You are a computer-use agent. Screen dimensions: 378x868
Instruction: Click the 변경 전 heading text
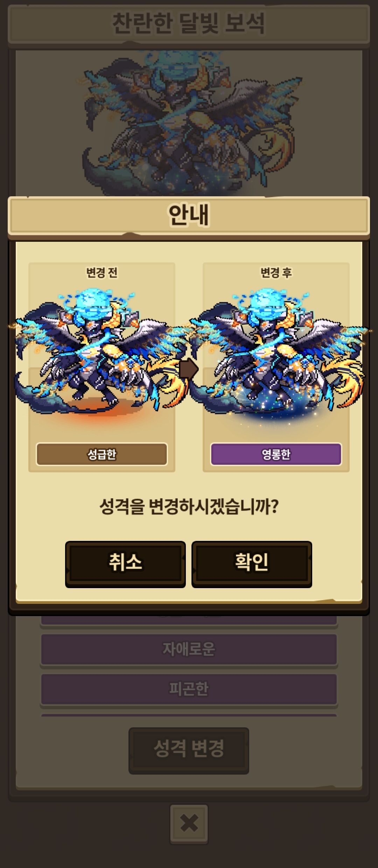pyautogui.click(x=102, y=273)
